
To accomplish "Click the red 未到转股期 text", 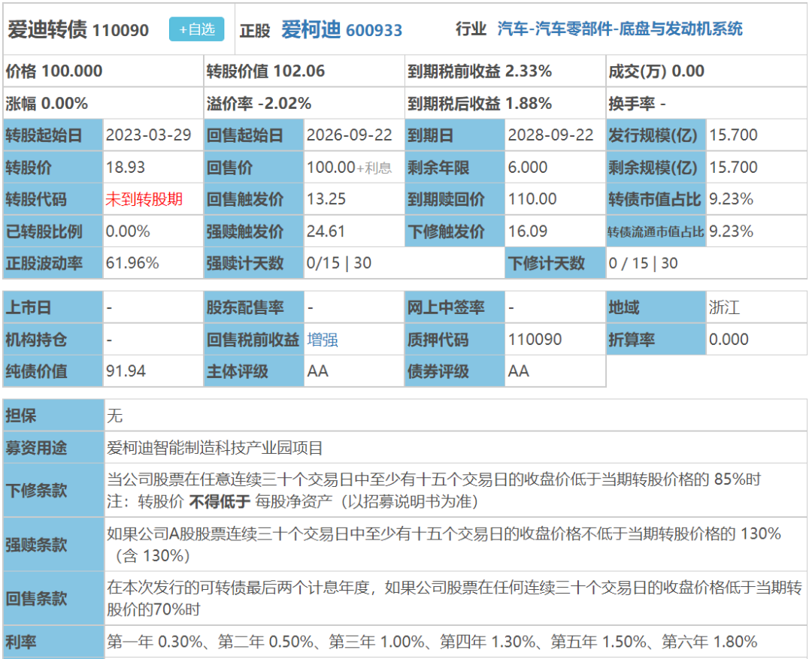I will tap(144, 199).
